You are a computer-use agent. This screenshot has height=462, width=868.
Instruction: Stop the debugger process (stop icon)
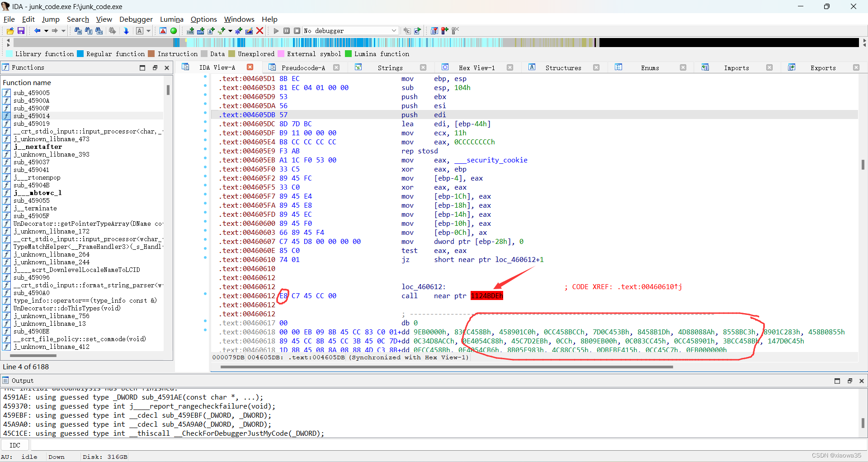(x=297, y=31)
